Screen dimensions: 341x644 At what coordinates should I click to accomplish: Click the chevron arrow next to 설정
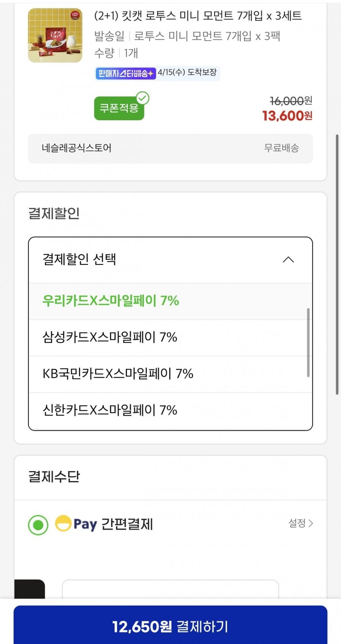(311, 523)
